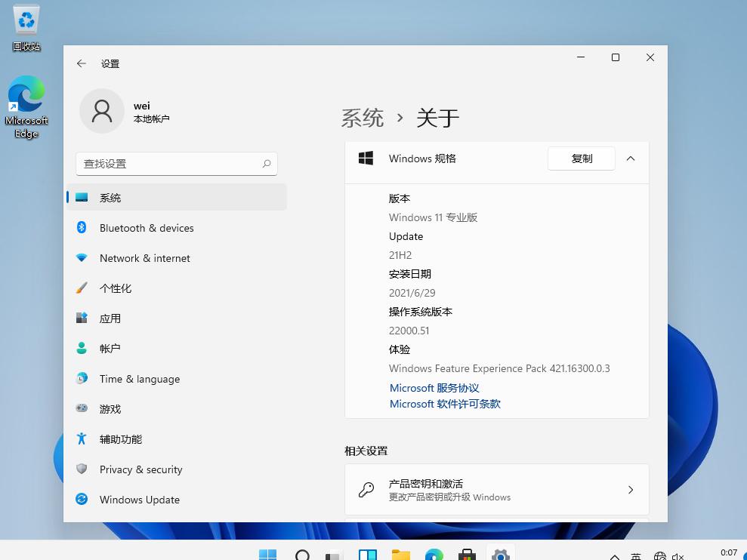Open Task View on taskbar
Viewport: 747px width, 560px height.
click(335, 555)
